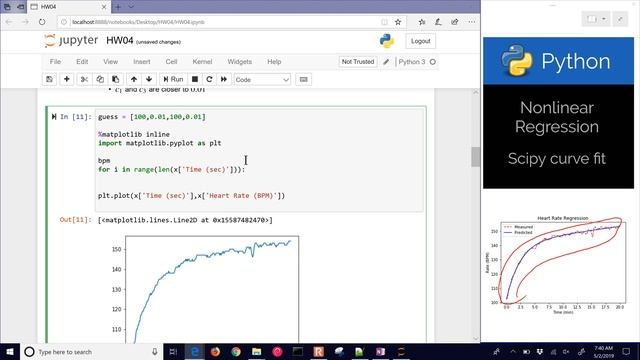
Task: Open the Windows Start menu
Action: click(x=10, y=351)
